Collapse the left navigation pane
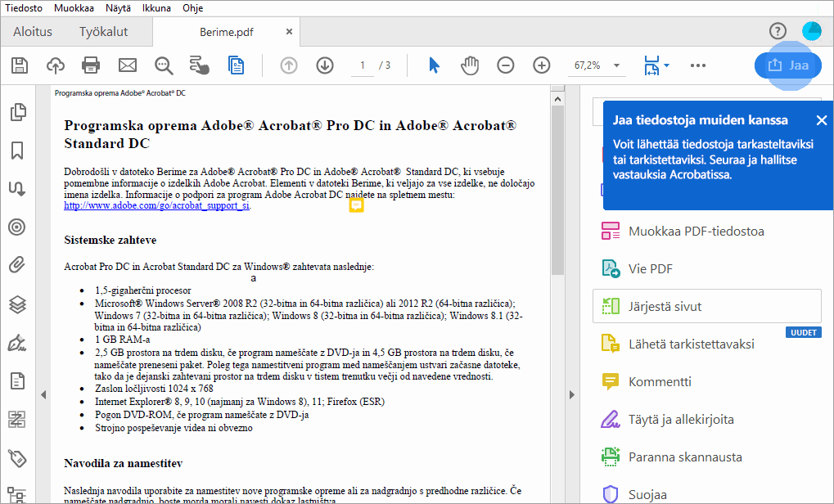 pyautogui.click(x=43, y=394)
